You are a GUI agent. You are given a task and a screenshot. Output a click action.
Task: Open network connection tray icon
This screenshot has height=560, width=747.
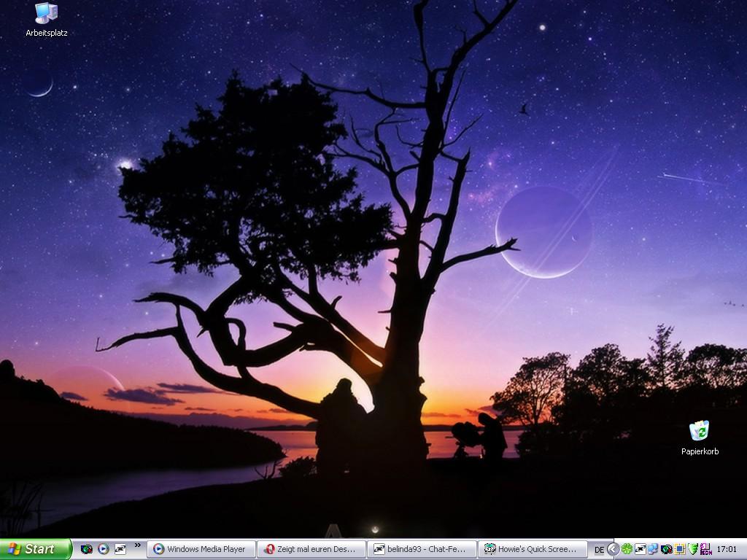click(x=653, y=549)
